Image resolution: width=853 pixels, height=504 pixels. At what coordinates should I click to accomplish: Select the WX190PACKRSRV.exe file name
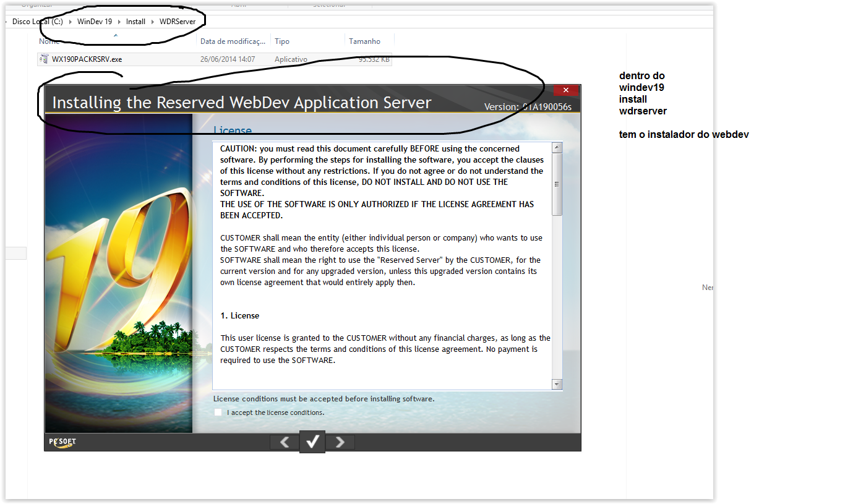tap(87, 59)
